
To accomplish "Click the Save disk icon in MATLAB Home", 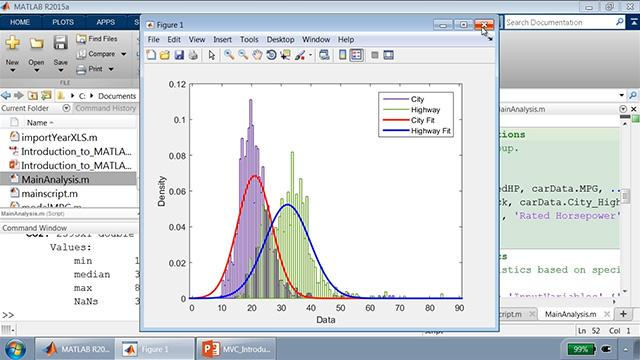I will tap(60, 42).
